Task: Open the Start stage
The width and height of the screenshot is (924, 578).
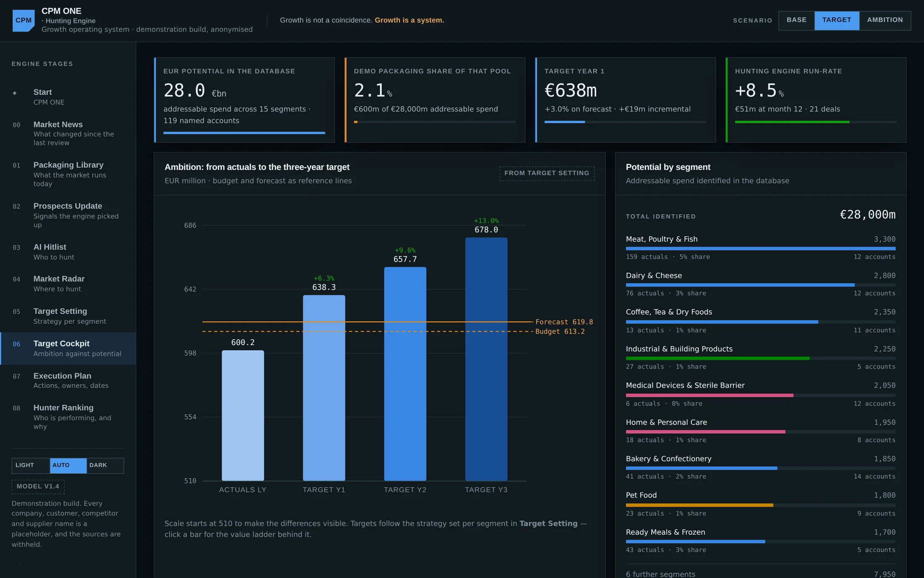Action: point(68,97)
